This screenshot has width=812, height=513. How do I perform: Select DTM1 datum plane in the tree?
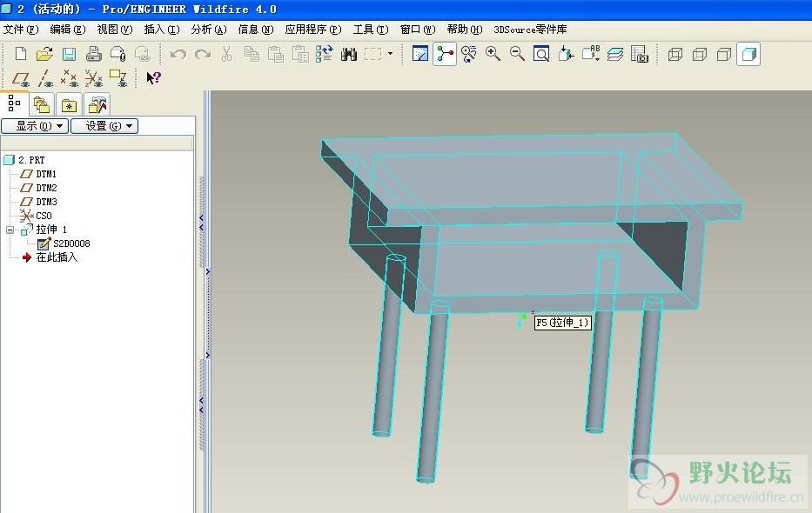click(38, 174)
